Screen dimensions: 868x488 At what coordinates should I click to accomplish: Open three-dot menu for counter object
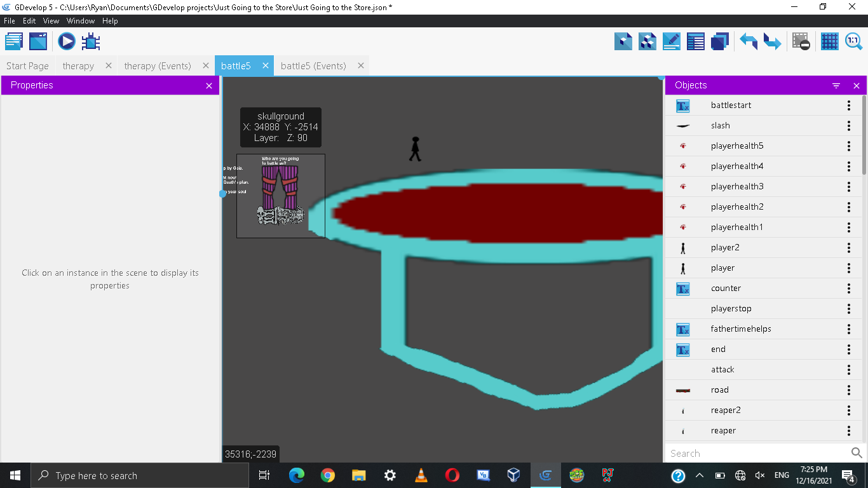849,288
